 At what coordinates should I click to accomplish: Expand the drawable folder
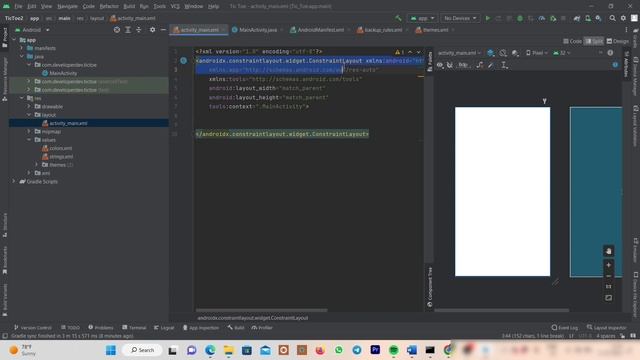pyautogui.click(x=29, y=107)
